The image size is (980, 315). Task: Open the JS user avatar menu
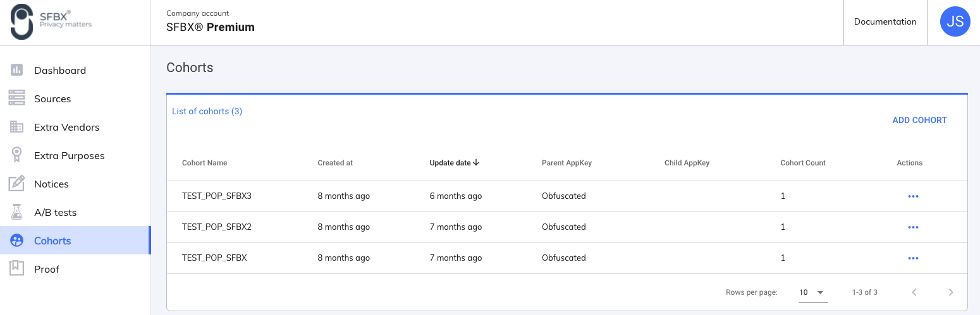(955, 22)
